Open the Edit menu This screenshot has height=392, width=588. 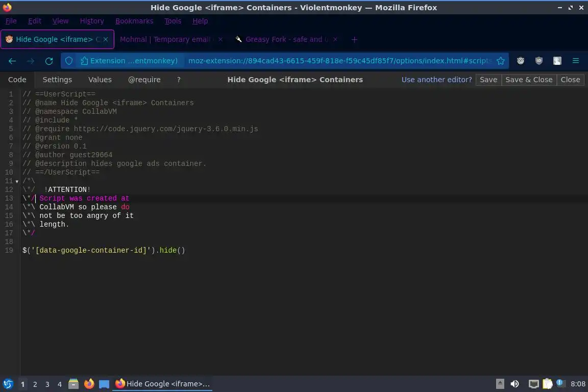coord(35,21)
